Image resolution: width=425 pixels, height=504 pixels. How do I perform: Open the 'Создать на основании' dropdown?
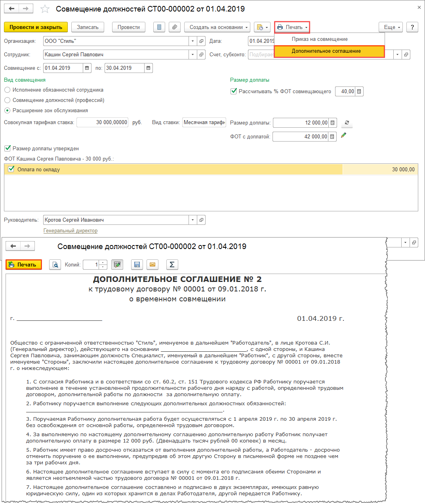tap(217, 27)
